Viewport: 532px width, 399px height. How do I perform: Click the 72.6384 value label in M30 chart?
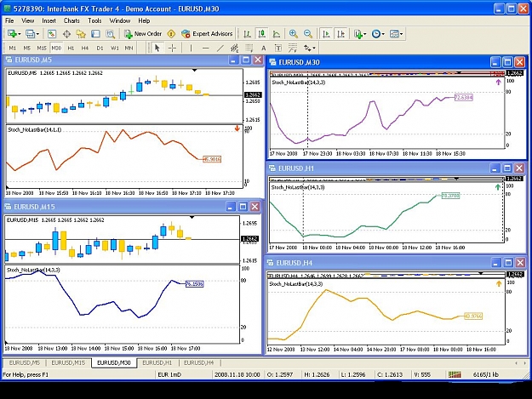(463, 97)
